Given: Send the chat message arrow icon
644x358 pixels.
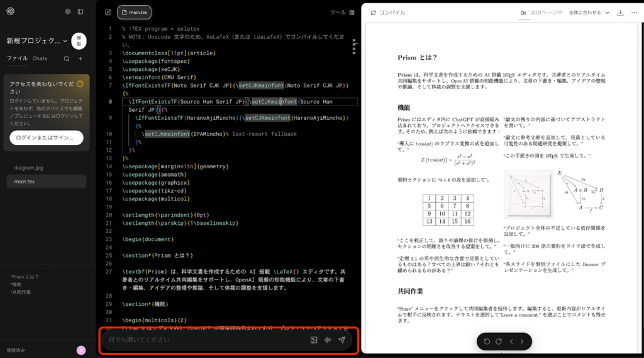Looking at the screenshot, I should (x=341, y=340).
